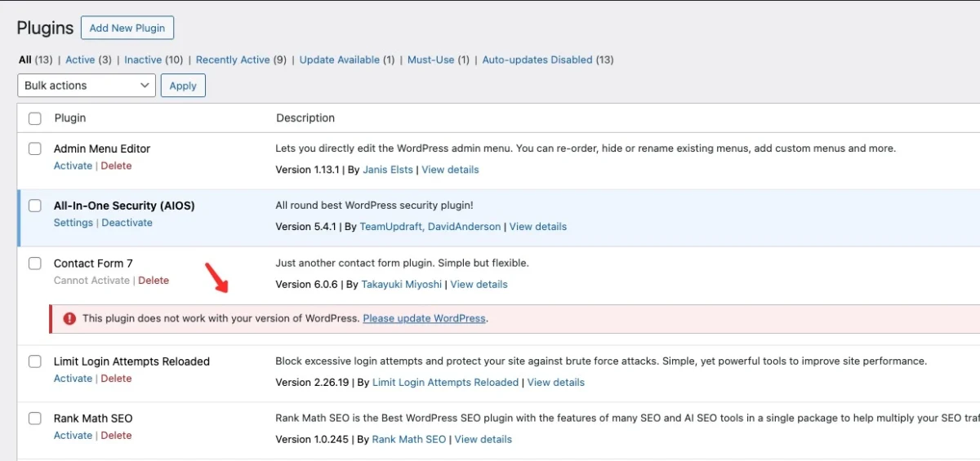Filter by Must-Use plugins
The image size is (980, 461).
(431, 60)
